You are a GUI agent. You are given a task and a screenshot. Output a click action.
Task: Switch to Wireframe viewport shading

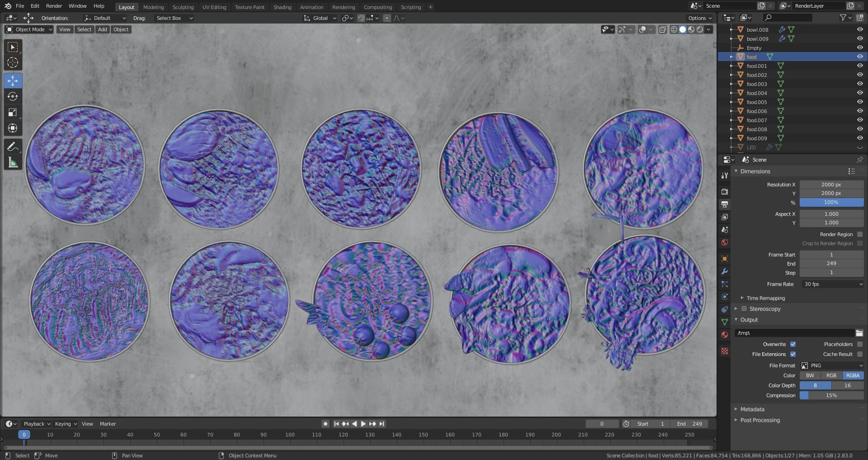coord(674,29)
